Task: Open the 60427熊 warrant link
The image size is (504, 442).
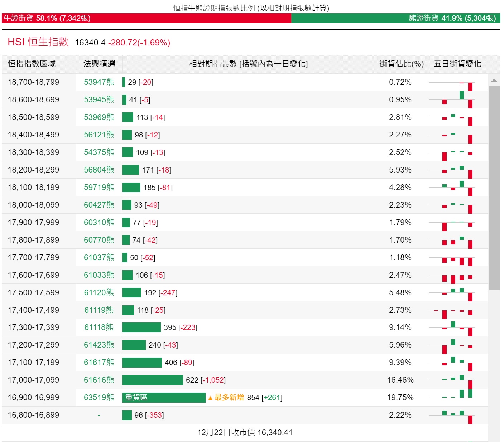Action: click(99, 205)
